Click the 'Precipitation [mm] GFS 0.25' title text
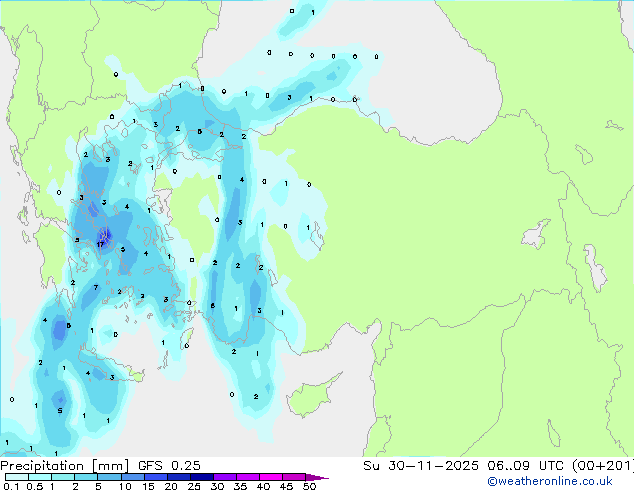The image size is (634, 490). 100,466
